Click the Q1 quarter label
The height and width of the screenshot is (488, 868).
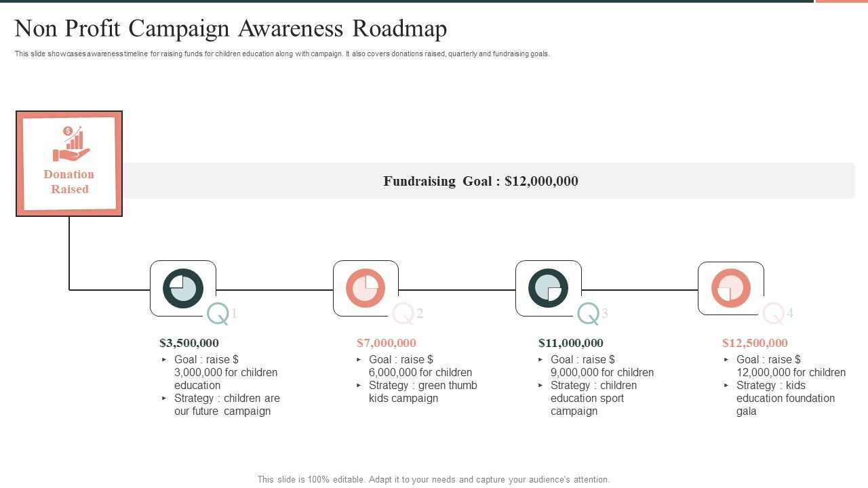(x=222, y=314)
